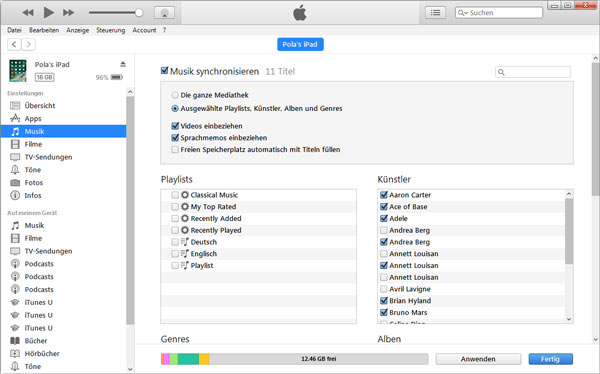Select highlighted Musik under Einstellungen
Screen dimensions: 600x374
tap(64, 131)
